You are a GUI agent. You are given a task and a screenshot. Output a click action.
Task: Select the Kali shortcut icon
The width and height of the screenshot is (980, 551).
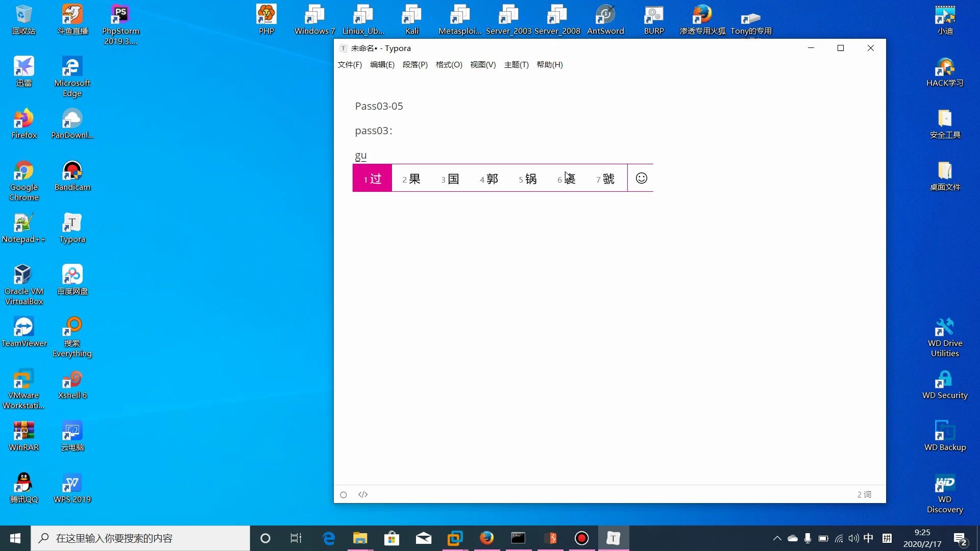412,20
